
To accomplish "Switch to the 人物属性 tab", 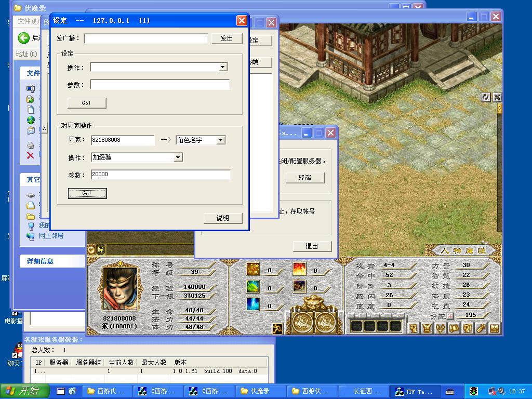I will click(463, 250).
